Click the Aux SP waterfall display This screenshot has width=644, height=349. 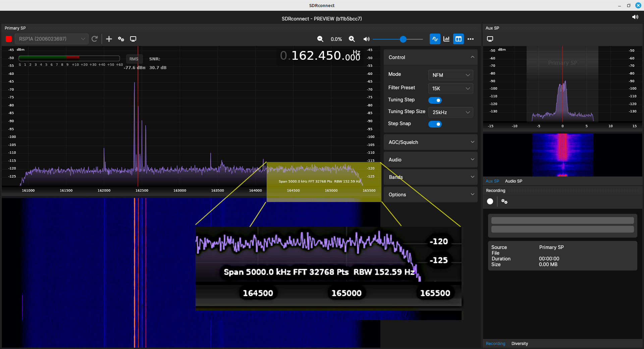point(562,155)
